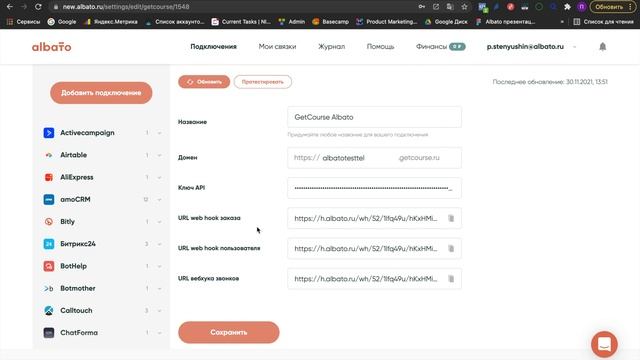The image size is (640, 360).
Task: Click the Битрикс24 icon
Action: 49,244
